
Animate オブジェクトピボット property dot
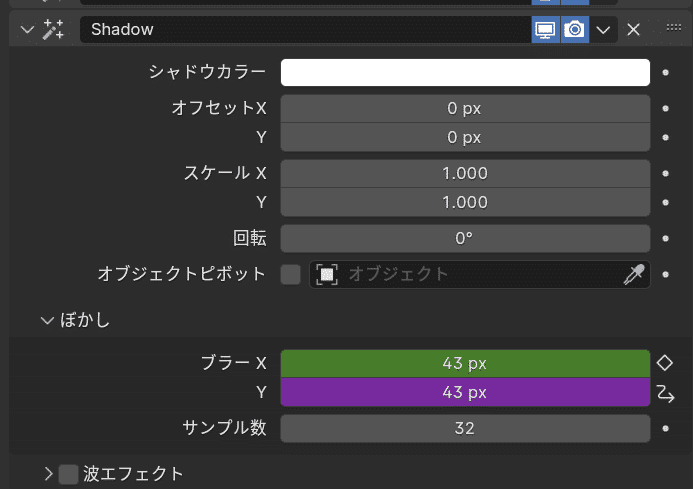(665, 275)
